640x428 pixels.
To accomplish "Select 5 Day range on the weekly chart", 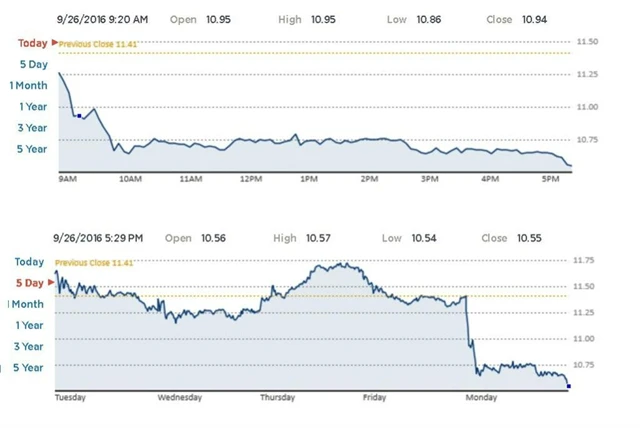I will (29, 282).
